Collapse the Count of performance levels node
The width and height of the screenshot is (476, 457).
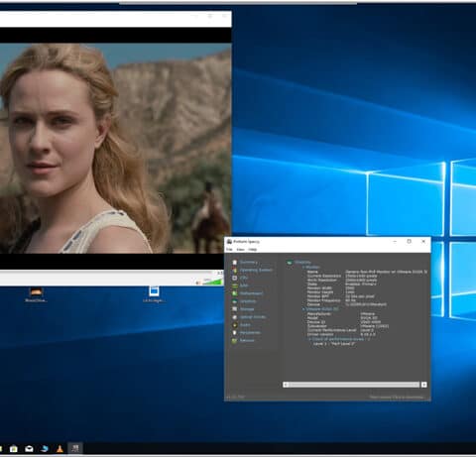pos(309,339)
